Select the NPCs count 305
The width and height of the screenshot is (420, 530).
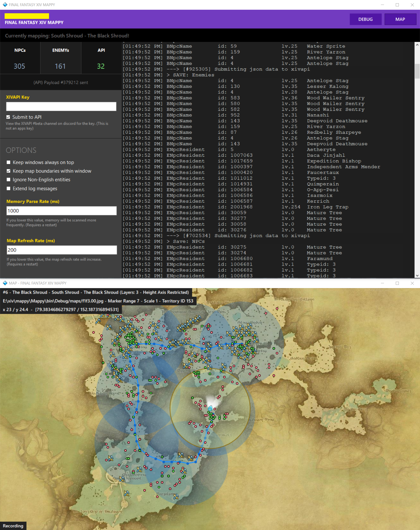click(19, 66)
